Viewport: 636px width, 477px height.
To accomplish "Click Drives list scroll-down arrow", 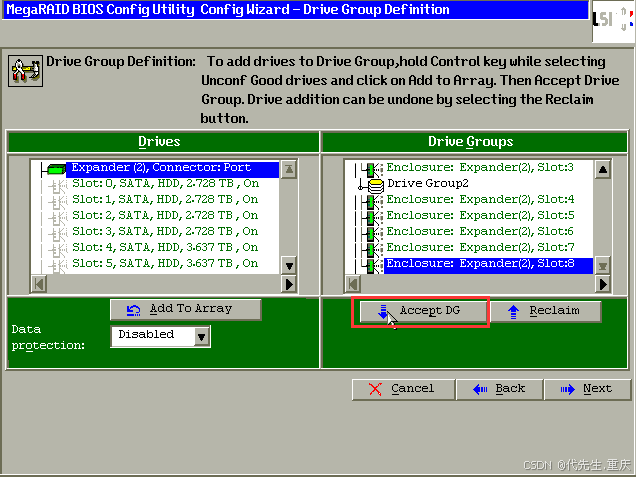I will [x=289, y=266].
